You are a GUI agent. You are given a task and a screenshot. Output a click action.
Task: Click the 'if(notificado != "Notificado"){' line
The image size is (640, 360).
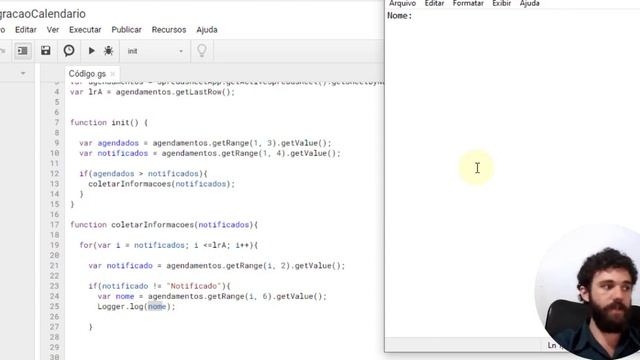pos(160,286)
